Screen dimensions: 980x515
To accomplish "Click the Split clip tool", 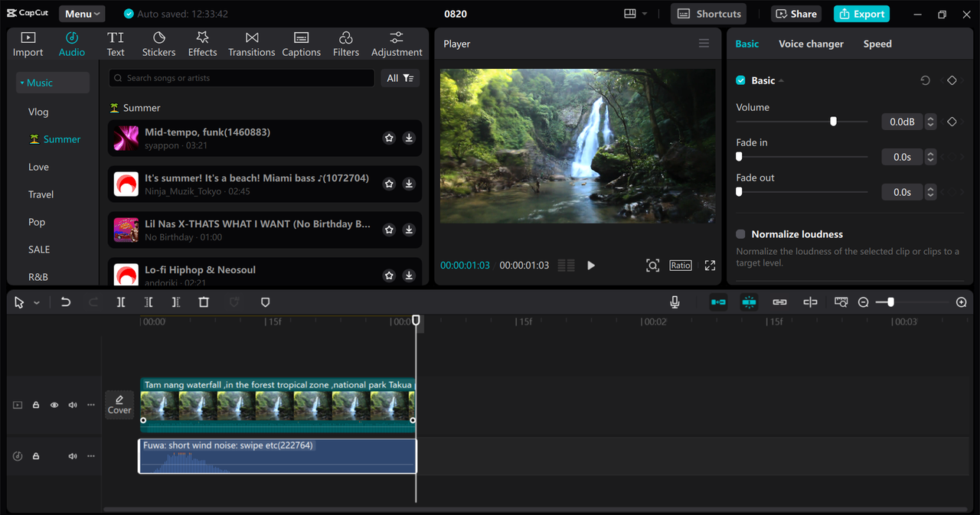I will tap(121, 302).
